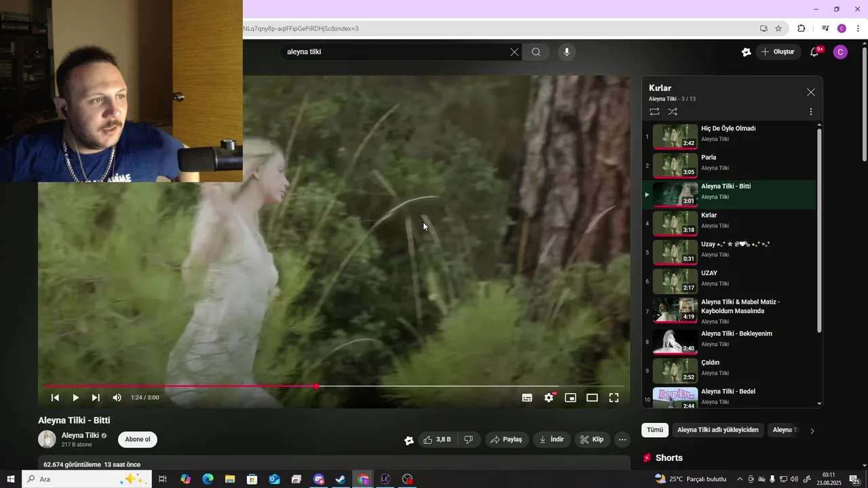Run search with the magnifier button
Screen dimensions: 868x488
[536, 52]
